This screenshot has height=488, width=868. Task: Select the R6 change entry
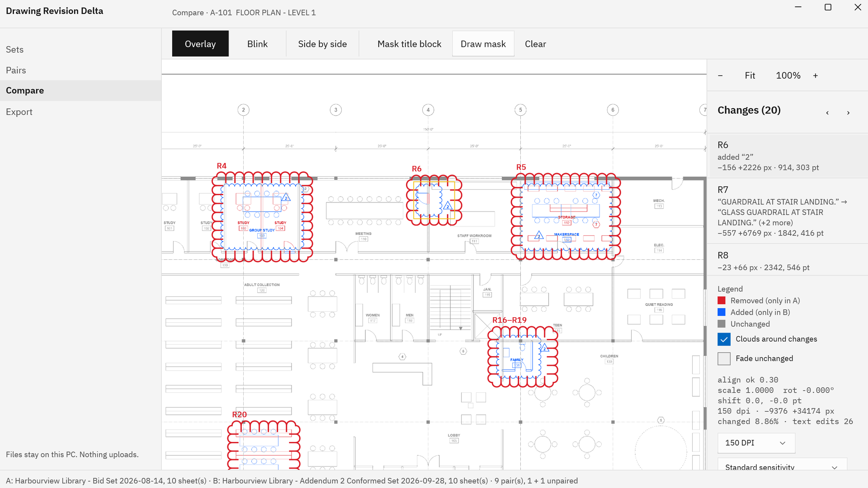click(788, 156)
